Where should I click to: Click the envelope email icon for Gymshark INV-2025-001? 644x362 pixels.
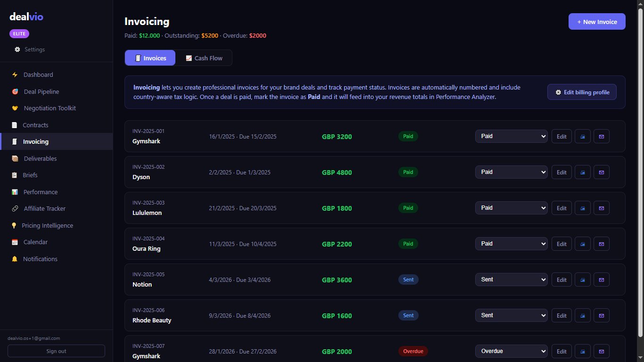[x=601, y=137]
